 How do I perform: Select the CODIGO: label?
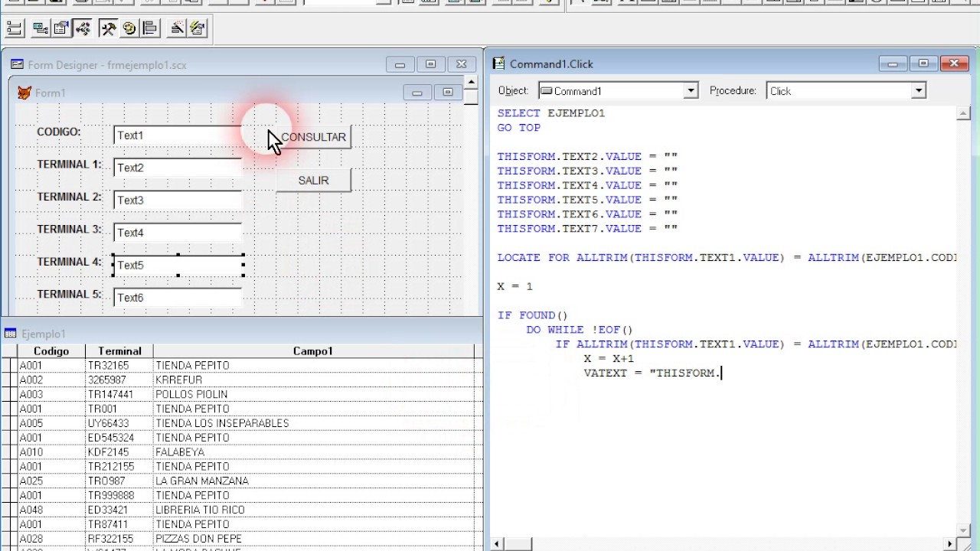59,132
